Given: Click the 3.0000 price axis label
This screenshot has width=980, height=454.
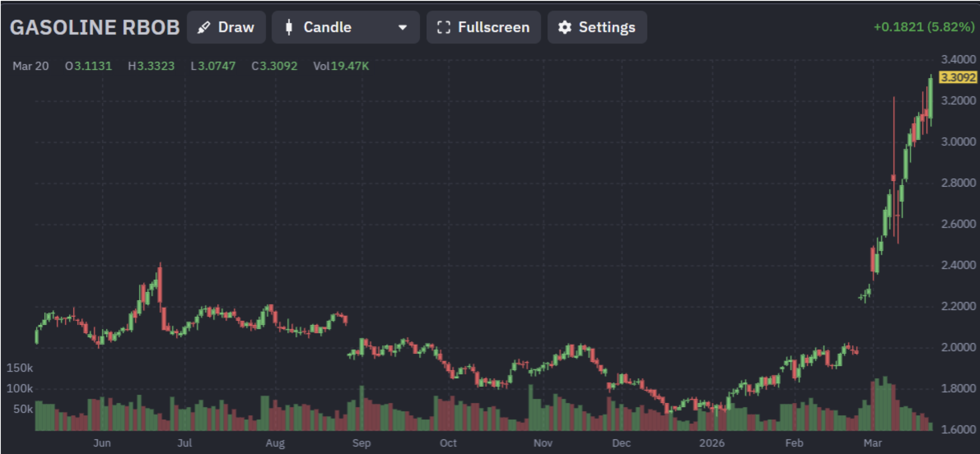Looking at the screenshot, I should click(x=958, y=142).
